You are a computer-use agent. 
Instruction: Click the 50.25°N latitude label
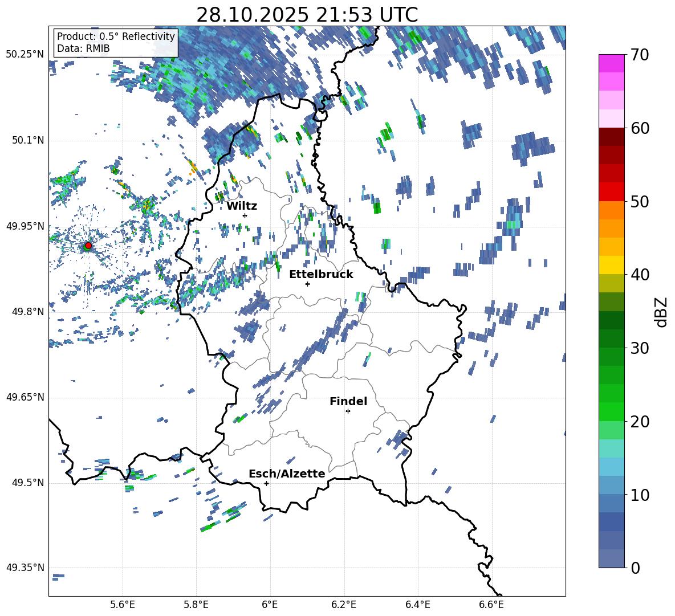(x=25, y=55)
